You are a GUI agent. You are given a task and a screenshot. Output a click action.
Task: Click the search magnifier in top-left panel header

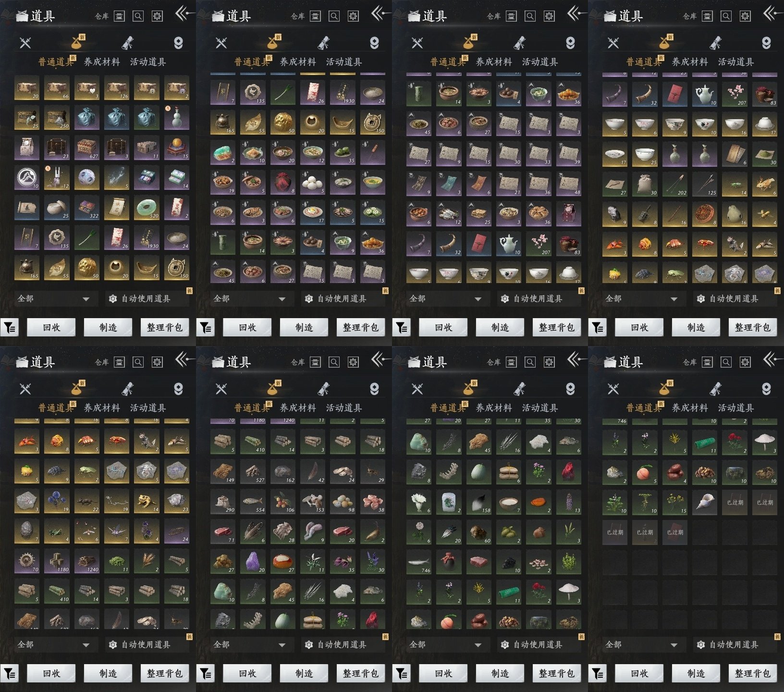click(x=138, y=16)
